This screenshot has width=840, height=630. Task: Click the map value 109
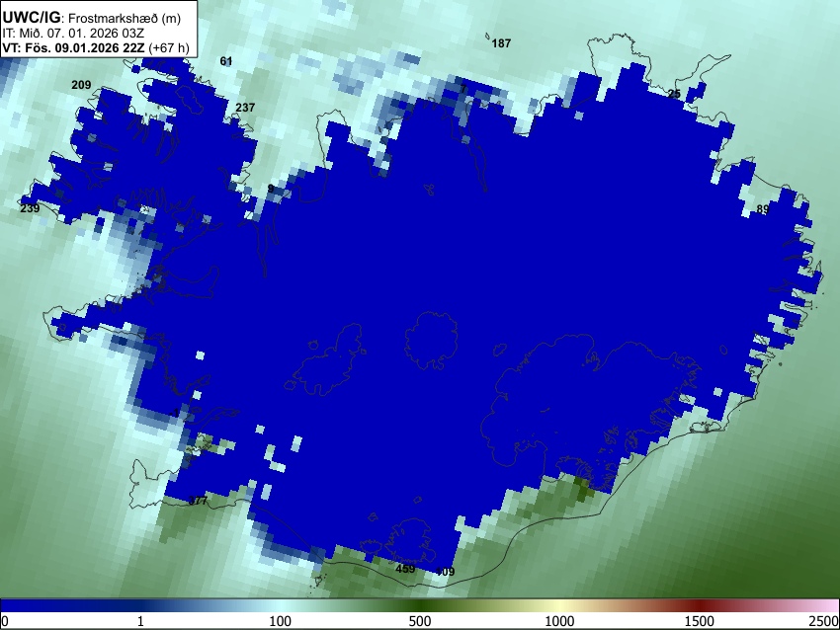point(445,572)
